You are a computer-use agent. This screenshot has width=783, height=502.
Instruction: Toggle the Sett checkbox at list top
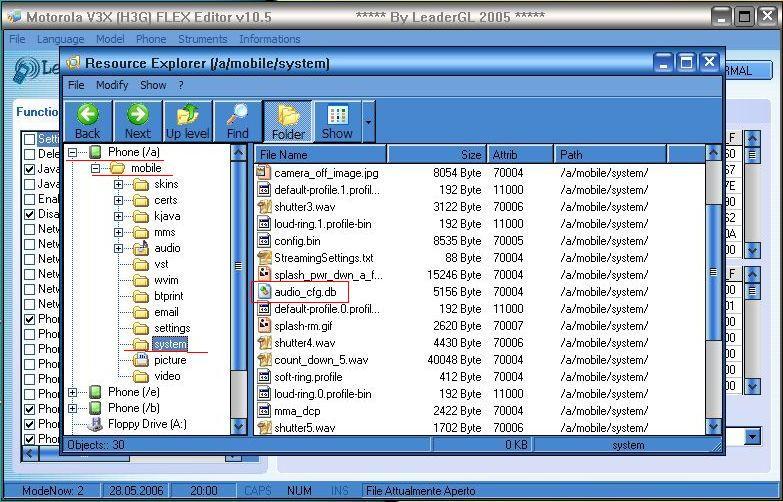[29, 139]
